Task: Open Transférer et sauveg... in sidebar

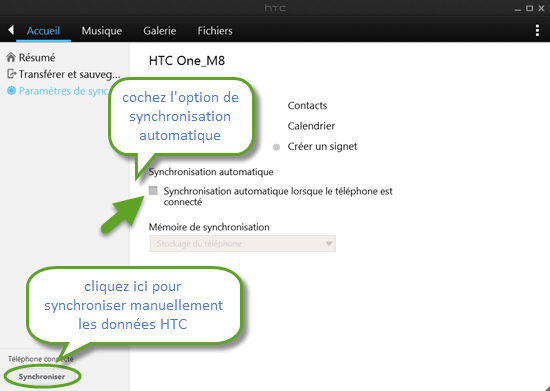Action: [69, 74]
